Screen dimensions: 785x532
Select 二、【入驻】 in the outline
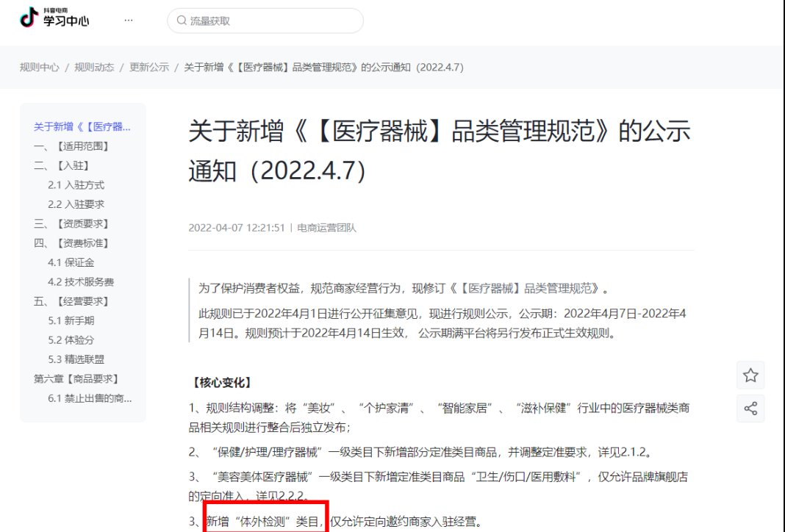pyautogui.click(x=62, y=165)
